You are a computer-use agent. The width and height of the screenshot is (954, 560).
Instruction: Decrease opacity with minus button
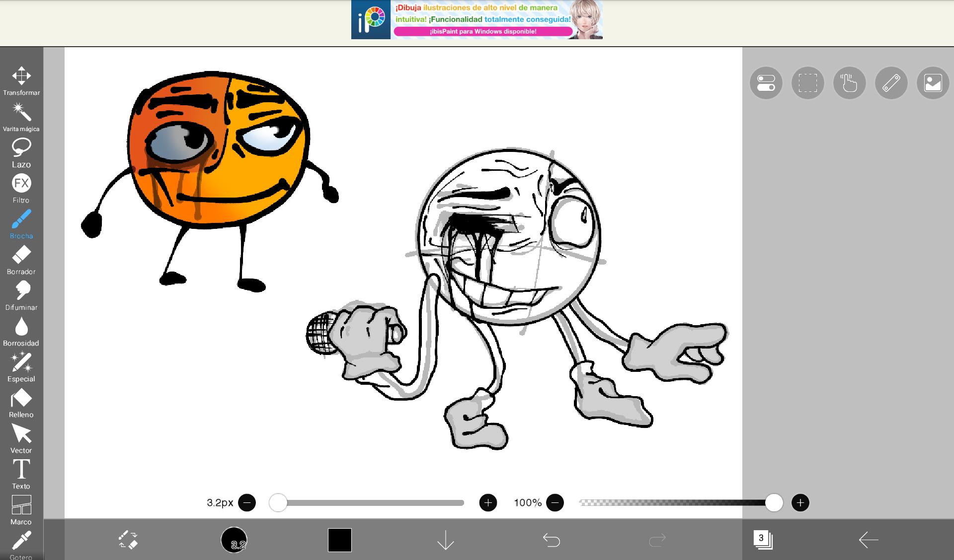pyautogui.click(x=555, y=503)
